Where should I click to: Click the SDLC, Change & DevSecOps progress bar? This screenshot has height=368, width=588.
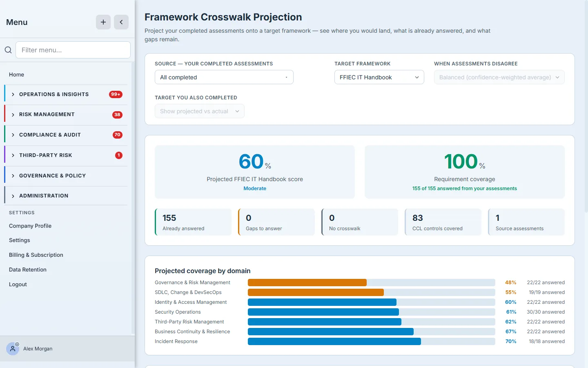pyautogui.click(x=372, y=292)
